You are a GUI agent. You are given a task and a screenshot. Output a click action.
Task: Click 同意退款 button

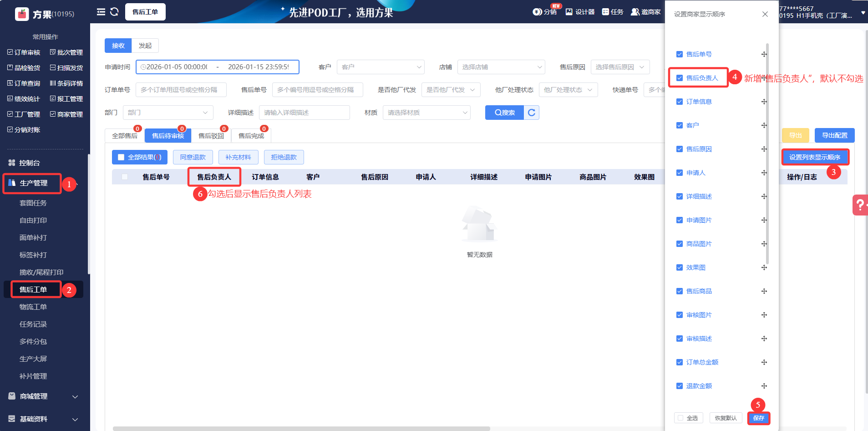pyautogui.click(x=193, y=157)
